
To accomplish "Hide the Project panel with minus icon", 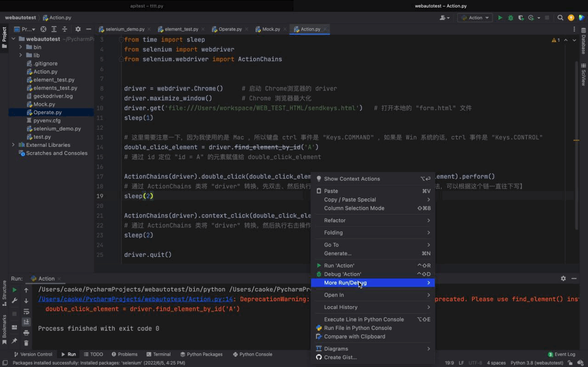I will coord(88,29).
